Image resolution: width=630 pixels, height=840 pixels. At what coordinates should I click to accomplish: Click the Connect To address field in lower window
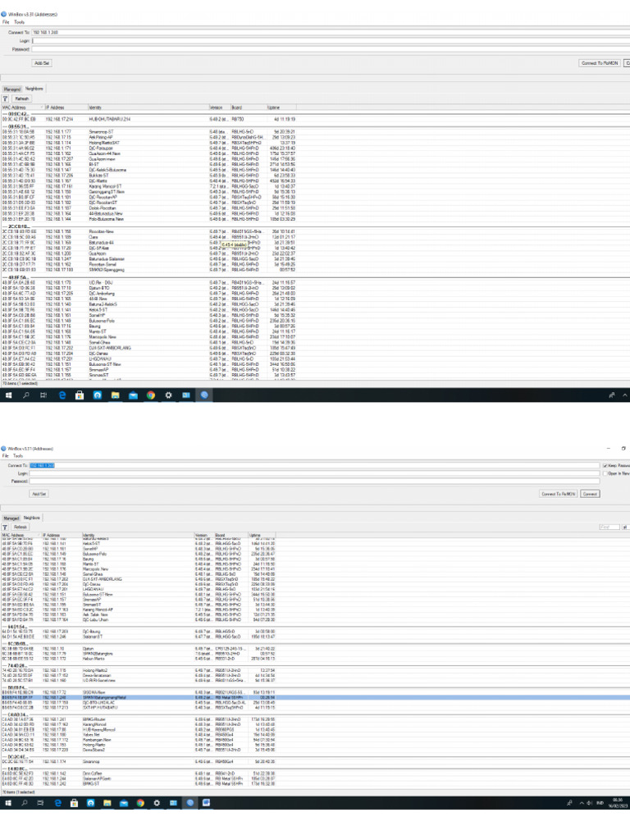[x=314, y=466]
